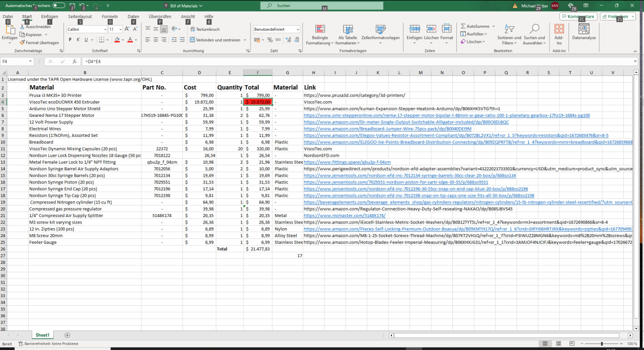Add a decimal place
The height and width of the screenshot is (350, 644).
pyautogui.click(x=288, y=40)
